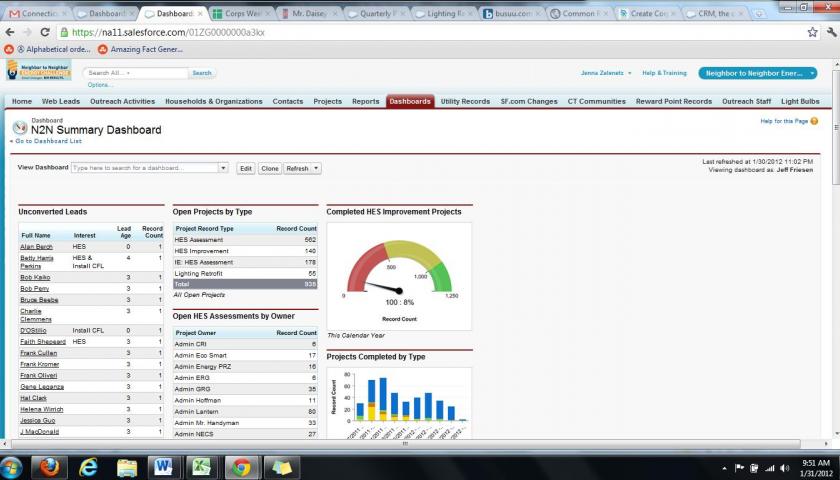Open the Alan Barch lead link
Viewport: 840px width, 480px height.
click(36, 246)
